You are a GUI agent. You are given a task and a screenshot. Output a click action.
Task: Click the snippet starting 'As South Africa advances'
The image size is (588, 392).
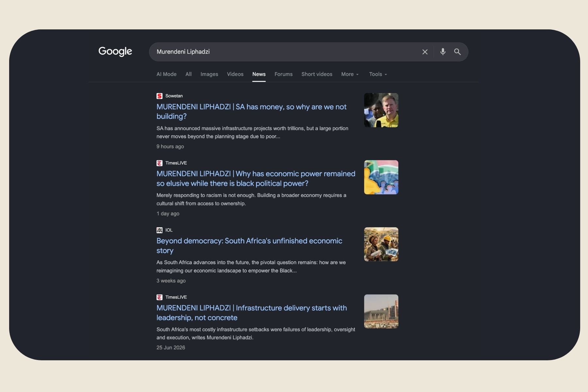point(251,267)
